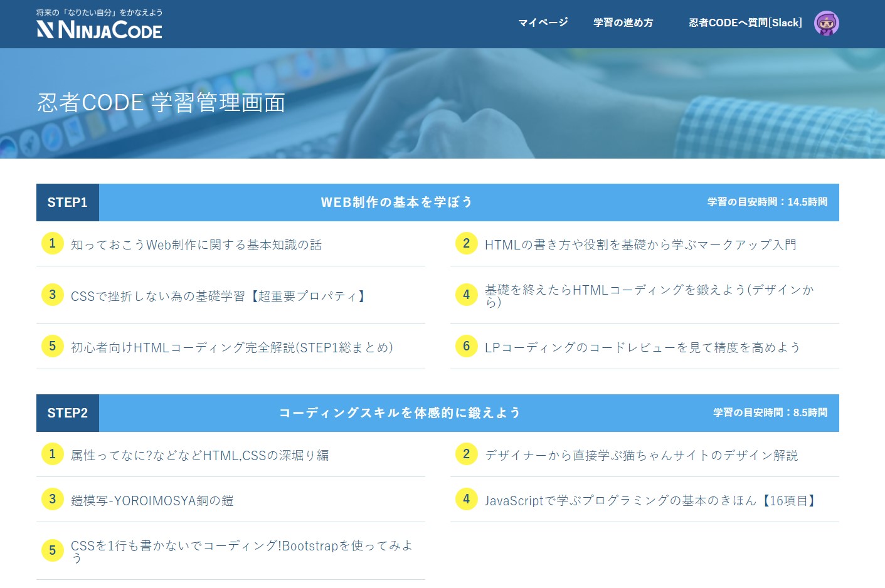This screenshot has width=885, height=588.
Task: Open lesson デザイナーから直接学ぶ猫ちゃんサイトのデザイン解説
Action: click(642, 455)
